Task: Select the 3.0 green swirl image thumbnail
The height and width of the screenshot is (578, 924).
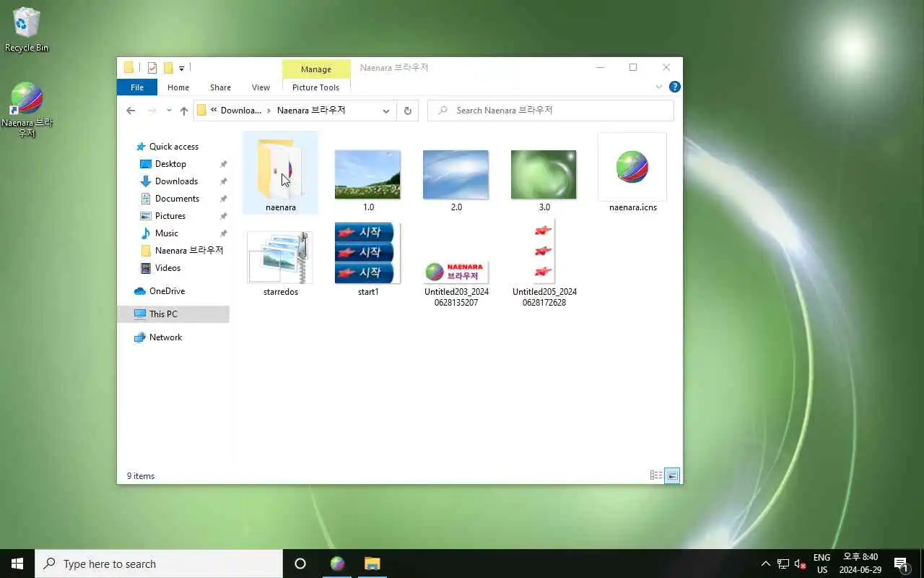Action: 544,174
